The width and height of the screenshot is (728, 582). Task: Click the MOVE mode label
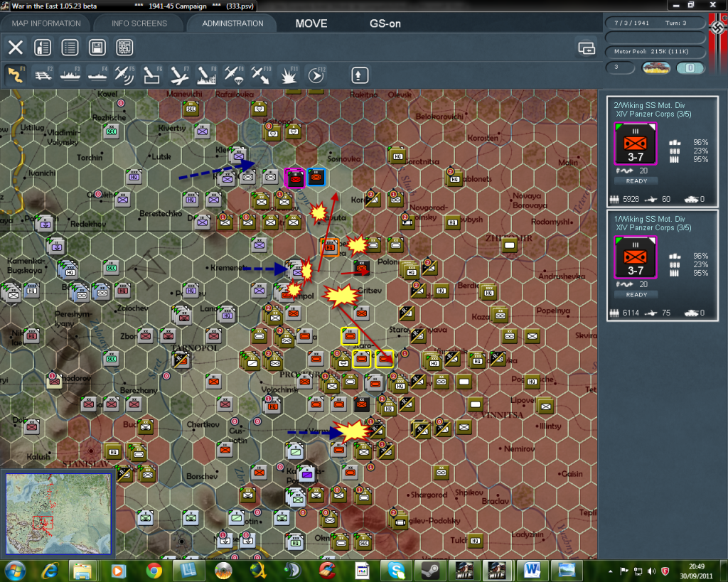[311, 23]
